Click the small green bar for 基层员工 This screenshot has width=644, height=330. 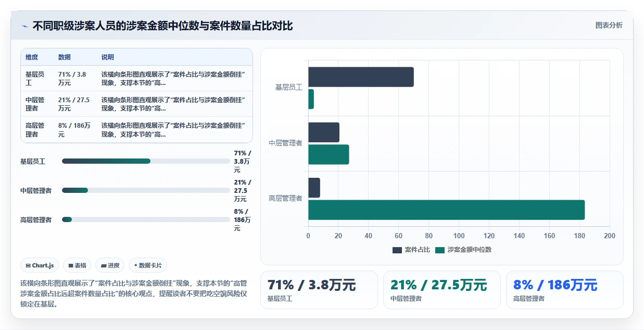(x=311, y=99)
